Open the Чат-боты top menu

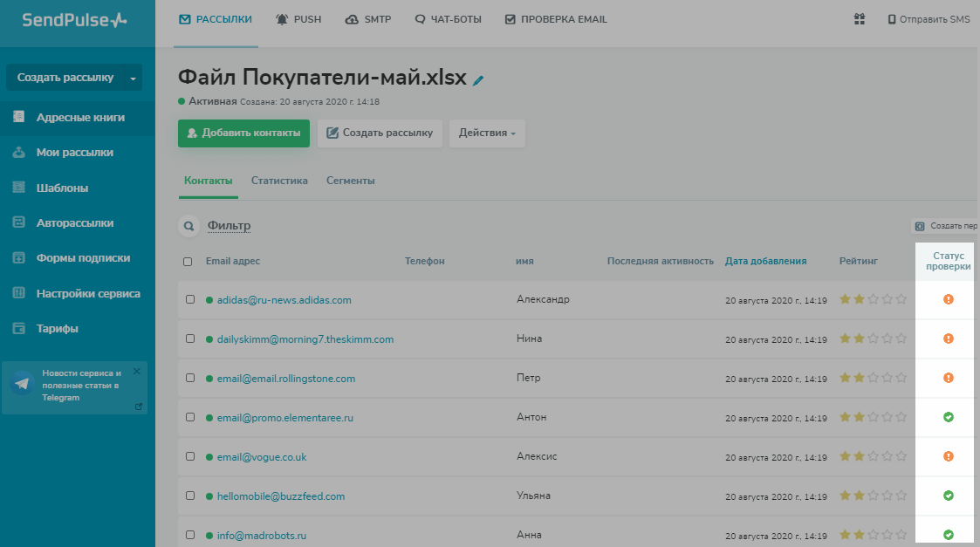click(448, 19)
